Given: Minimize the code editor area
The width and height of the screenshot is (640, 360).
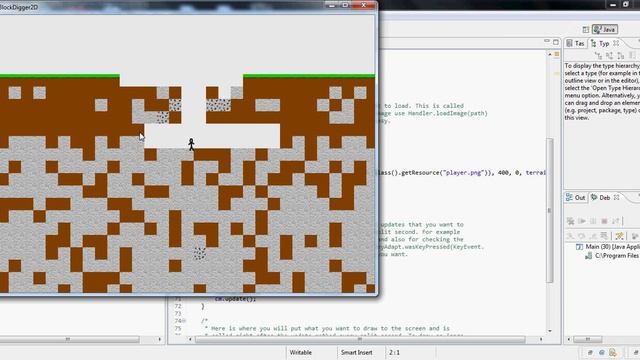Looking at the screenshot, I should pos(547,41).
